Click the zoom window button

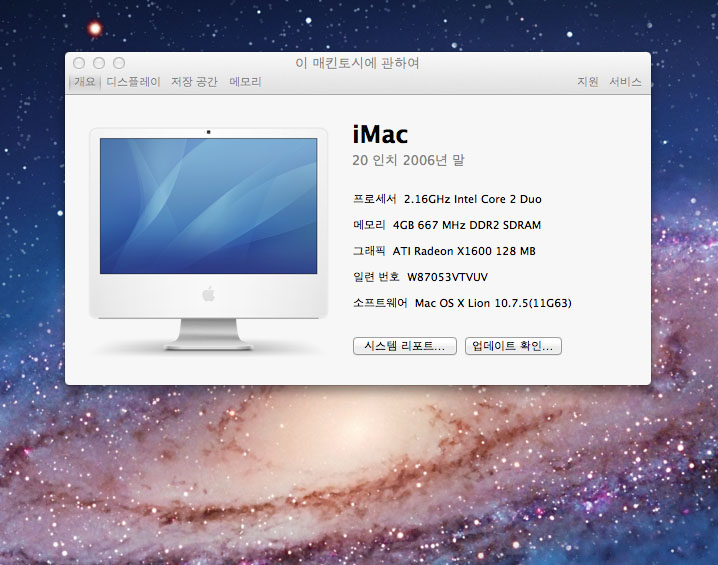point(119,63)
